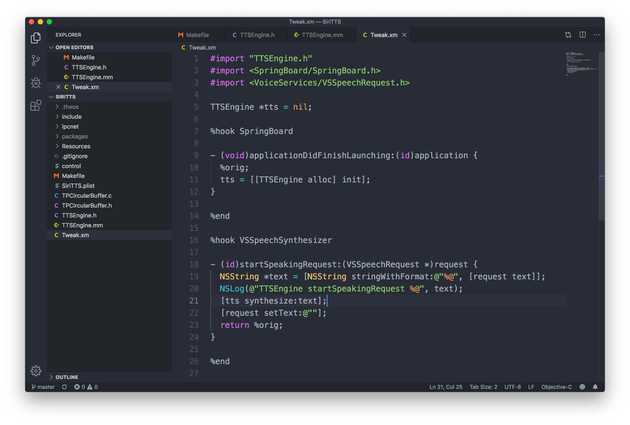This screenshot has height=425, width=630.
Task: Switch to the Makefile tab
Action: 194,35
